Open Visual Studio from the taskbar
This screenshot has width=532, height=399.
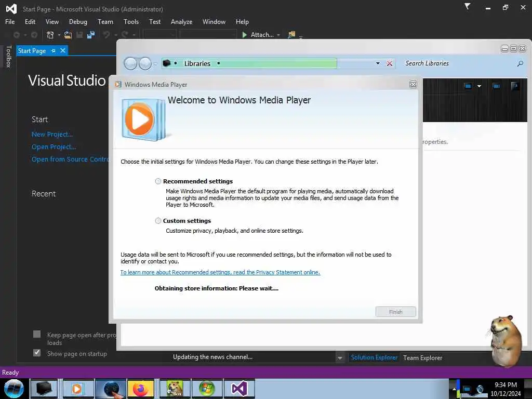(x=239, y=389)
